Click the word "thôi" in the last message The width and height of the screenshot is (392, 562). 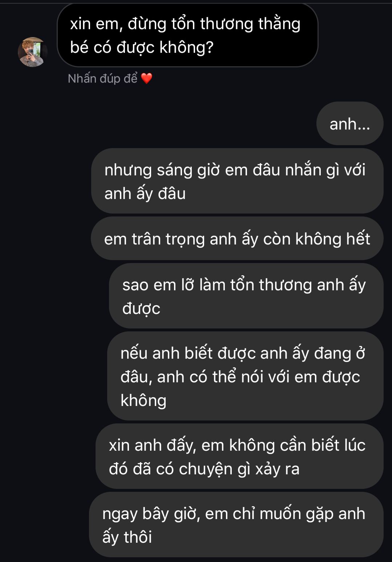point(138,537)
